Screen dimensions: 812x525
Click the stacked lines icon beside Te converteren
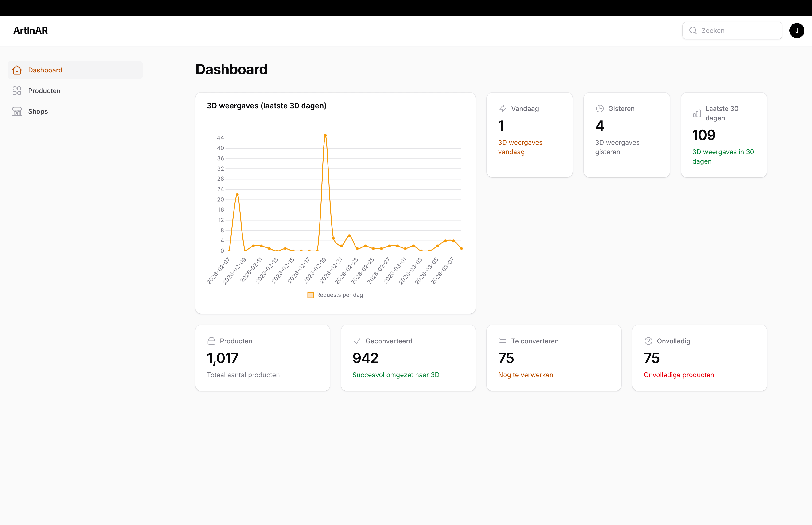click(503, 341)
